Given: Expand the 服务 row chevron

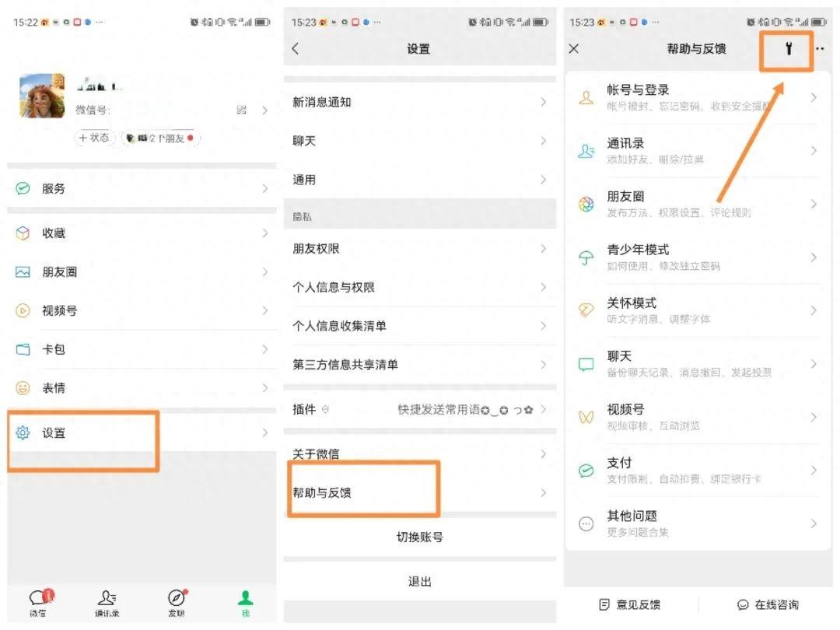Looking at the screenshot, I should 264,188.
